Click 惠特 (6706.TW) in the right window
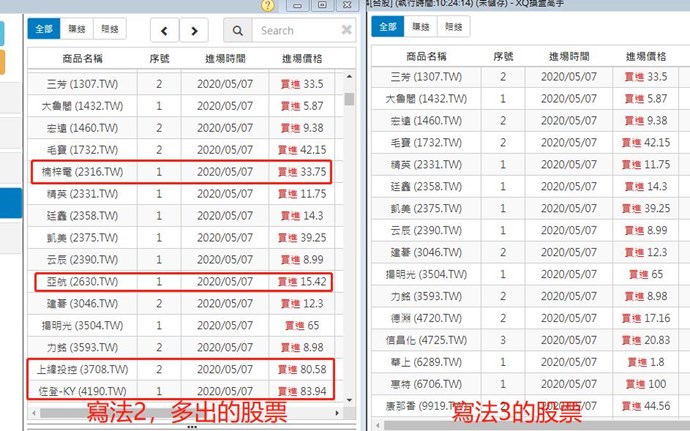The image size is (690, 431). coord(426,384)
